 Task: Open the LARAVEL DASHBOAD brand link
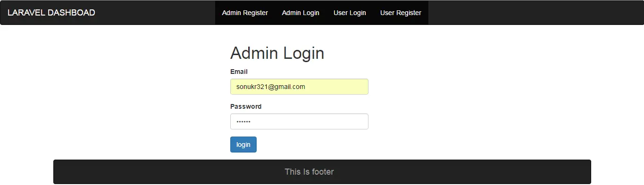click(x=51, y=13)
